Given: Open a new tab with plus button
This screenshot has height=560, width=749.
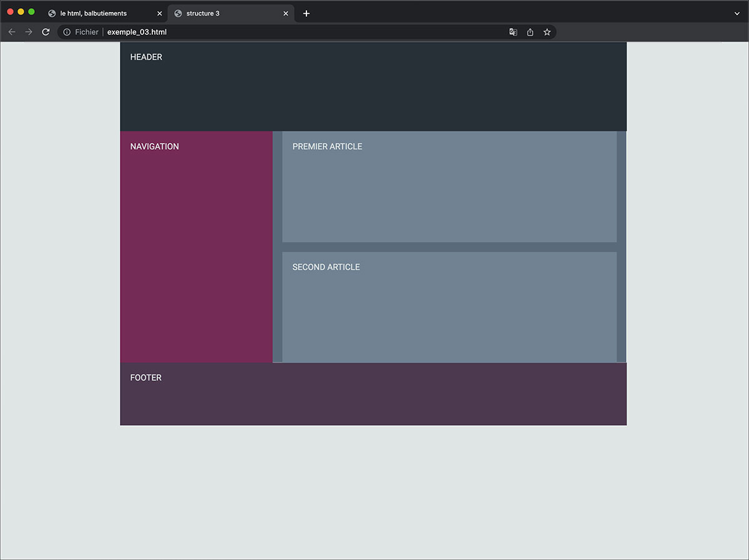Looking at the screenshot, I should (x=306, y=13).
